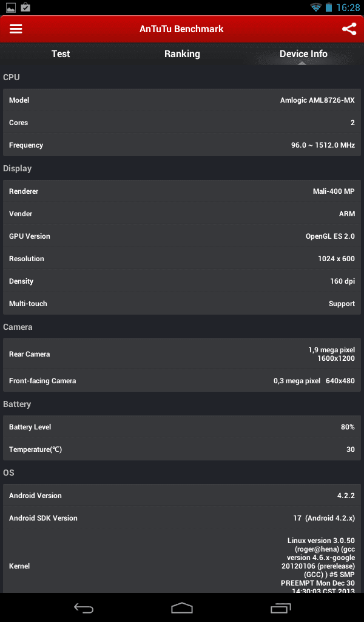Open the shopping bag notification icon

click(25, 7)
